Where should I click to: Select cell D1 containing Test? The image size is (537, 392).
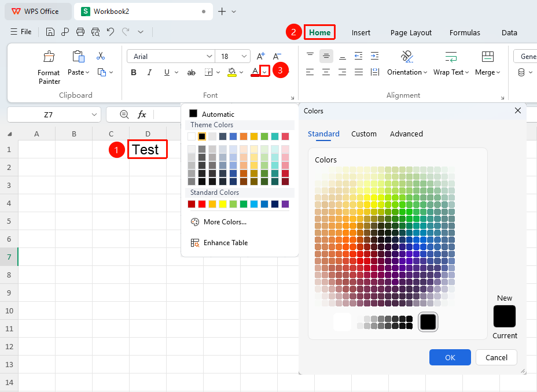click(148, 150)
